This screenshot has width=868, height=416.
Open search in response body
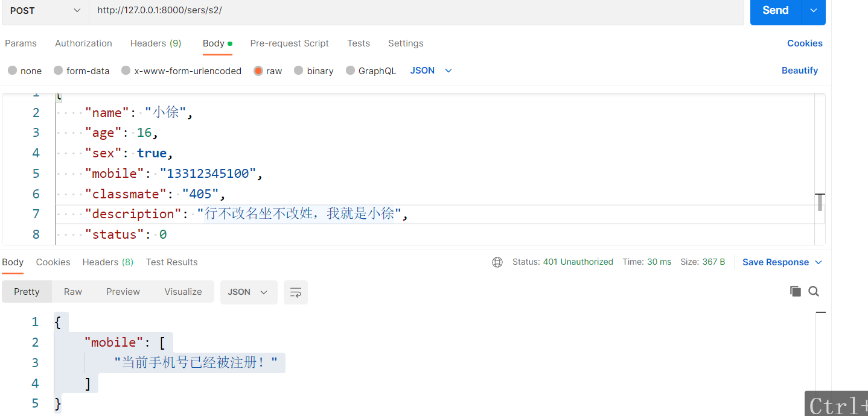(814, 291)
